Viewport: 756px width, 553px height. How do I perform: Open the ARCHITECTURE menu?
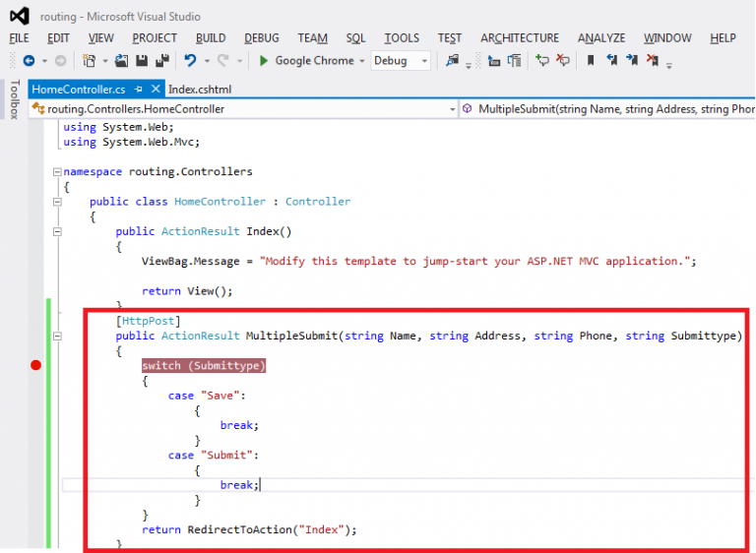(520, 37)
